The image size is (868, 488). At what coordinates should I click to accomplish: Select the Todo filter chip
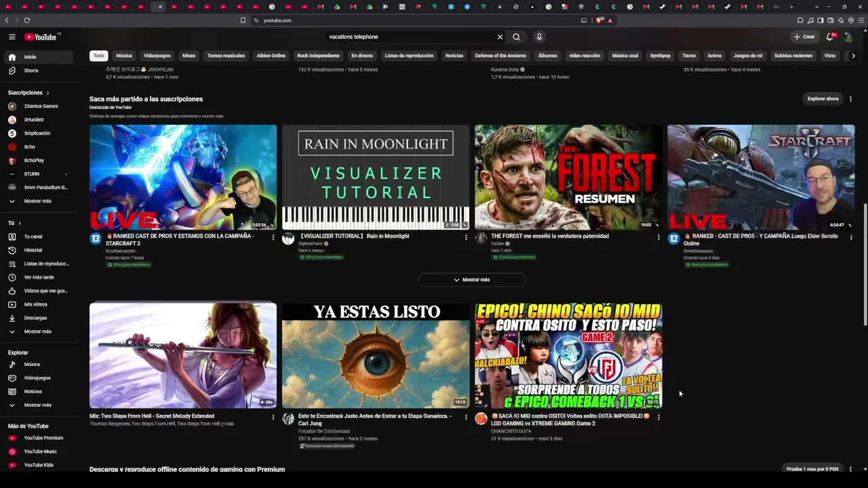(x=99, y=56)
